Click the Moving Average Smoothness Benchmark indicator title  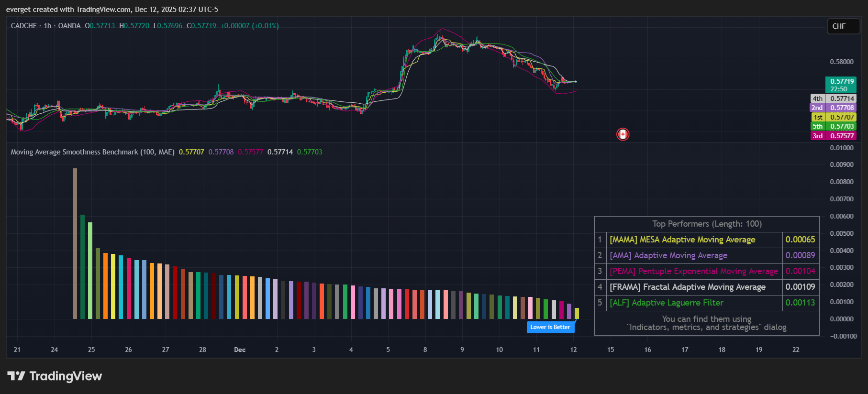click(93, 152)
